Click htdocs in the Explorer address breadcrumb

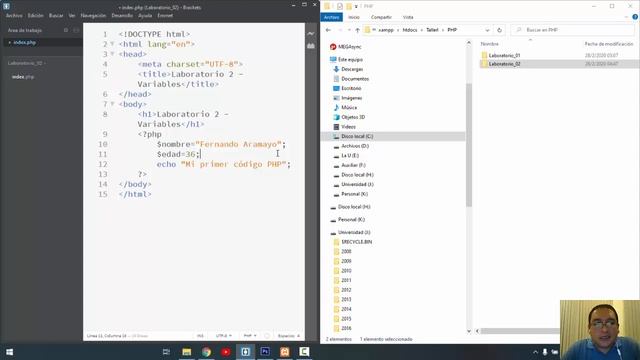410,30
